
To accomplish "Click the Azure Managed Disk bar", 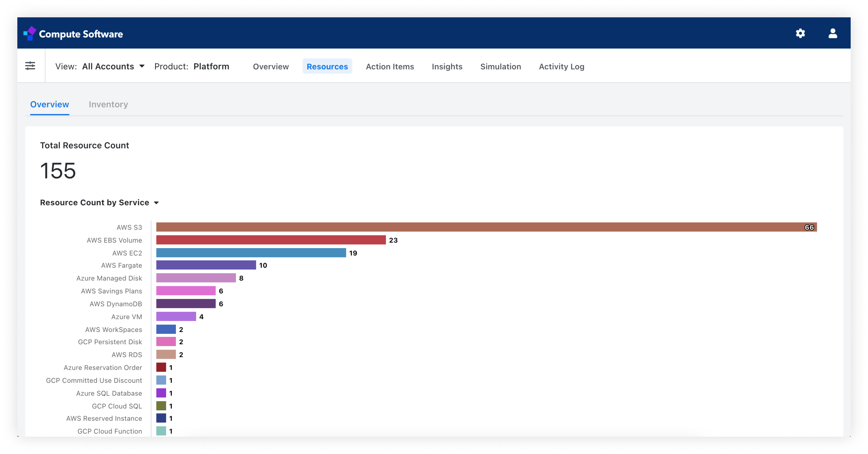I will tap(196, 278).
